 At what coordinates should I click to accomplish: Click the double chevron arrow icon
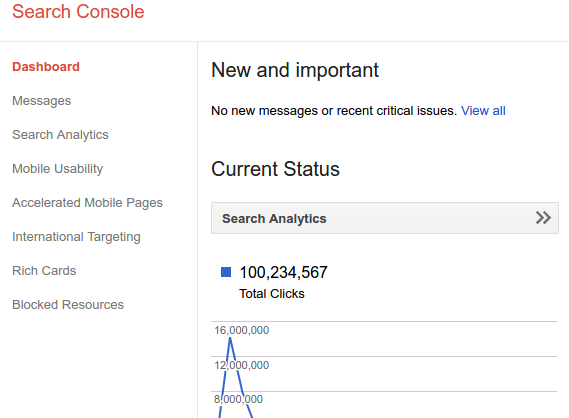pos(543,218)
